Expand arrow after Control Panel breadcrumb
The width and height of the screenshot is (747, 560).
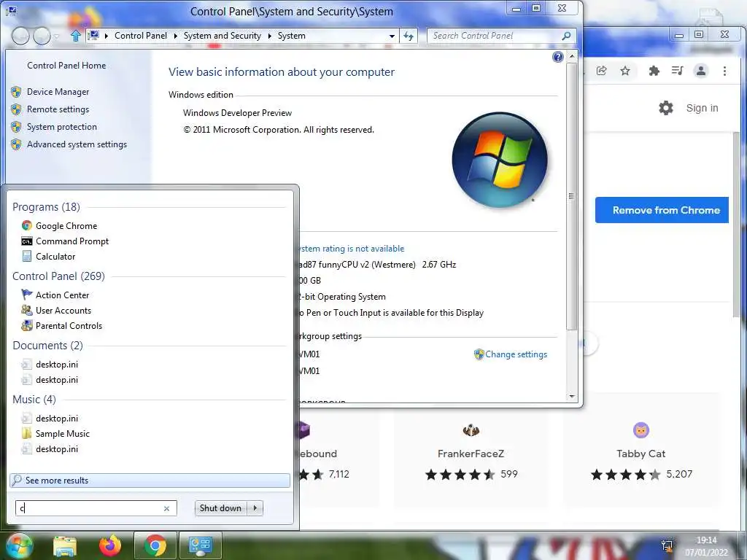[x=175, y=36]
